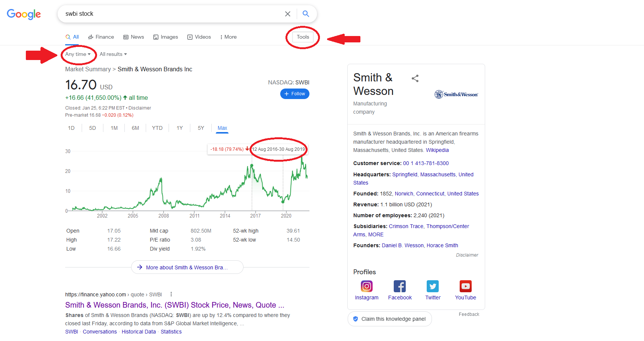Open the Instagram profile icon
Screen dimensions: 644x341
coord(366,286)
